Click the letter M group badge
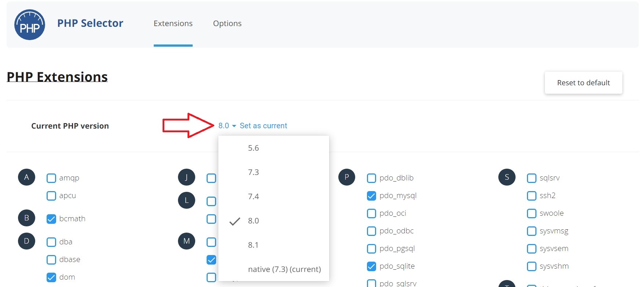 (x=186, y=241)
